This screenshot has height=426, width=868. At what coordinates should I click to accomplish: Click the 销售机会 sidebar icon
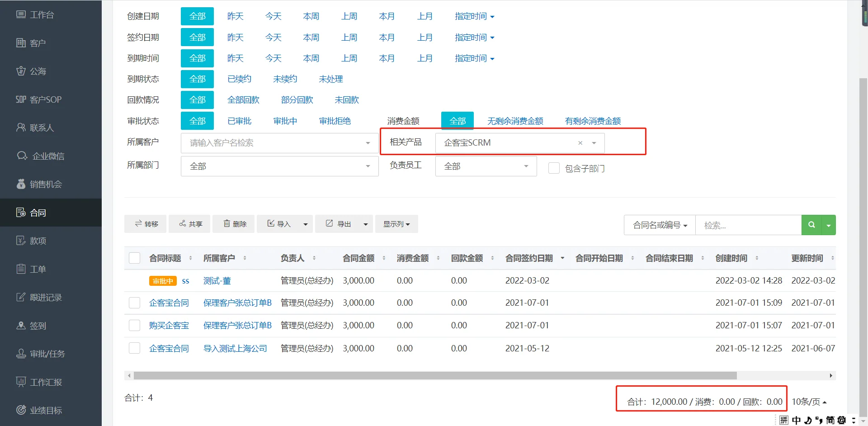click(x=21, y=184)
